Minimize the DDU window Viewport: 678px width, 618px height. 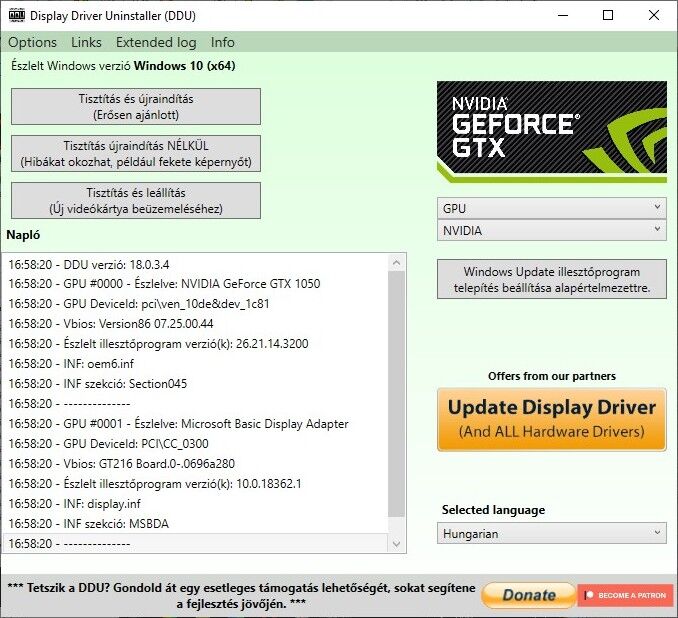563,16
